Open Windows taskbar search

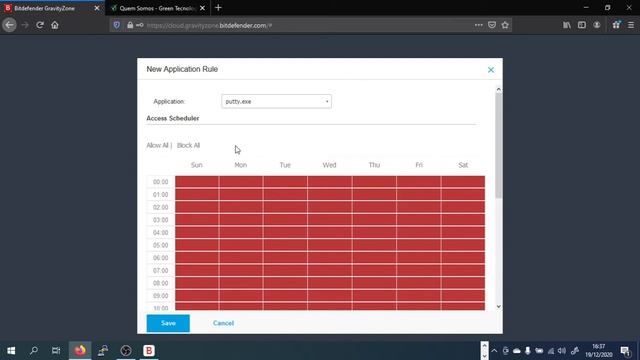[x=34, y=351]
